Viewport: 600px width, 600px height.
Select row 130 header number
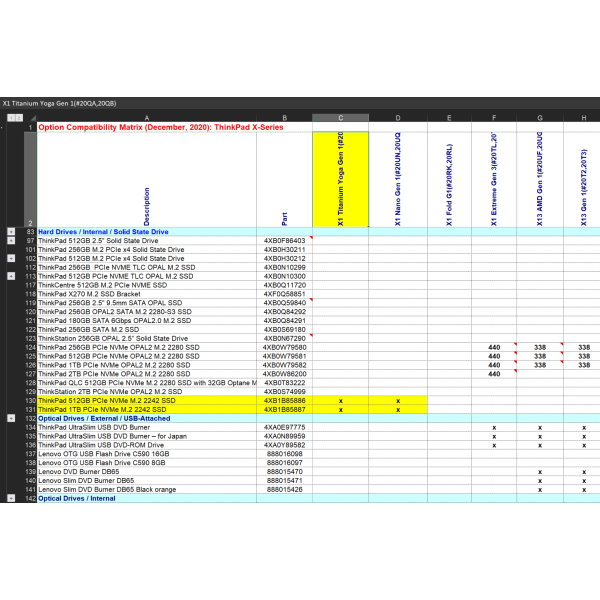30,400
